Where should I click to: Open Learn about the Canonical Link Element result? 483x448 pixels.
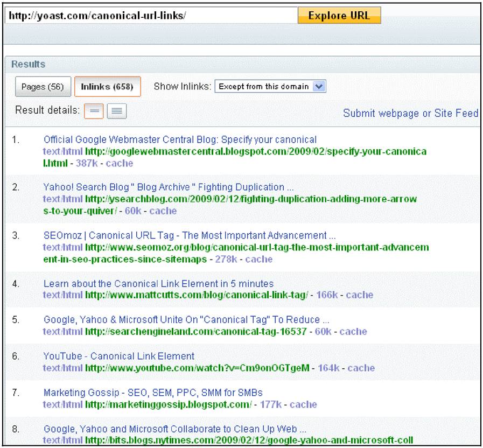click(x=158, y=283)
